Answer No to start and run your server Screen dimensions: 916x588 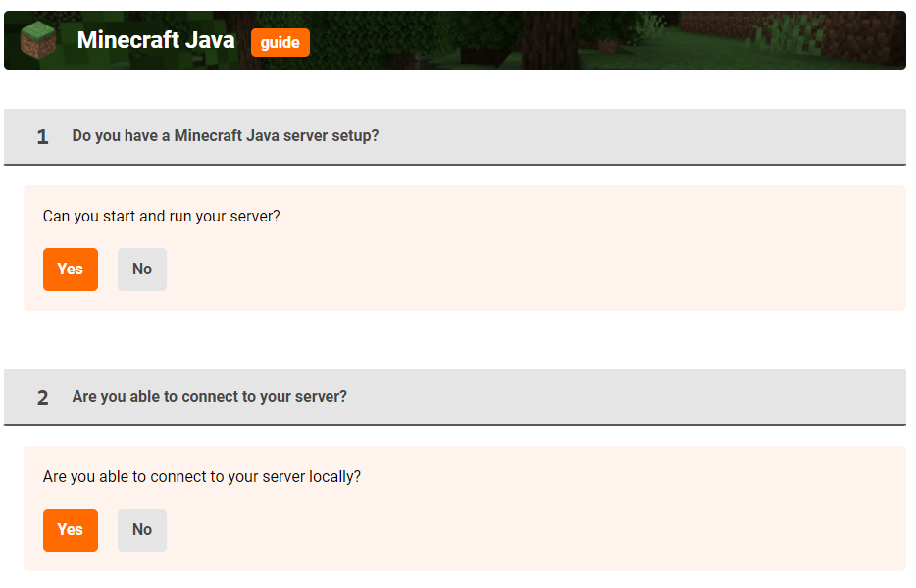coord(142,269)
